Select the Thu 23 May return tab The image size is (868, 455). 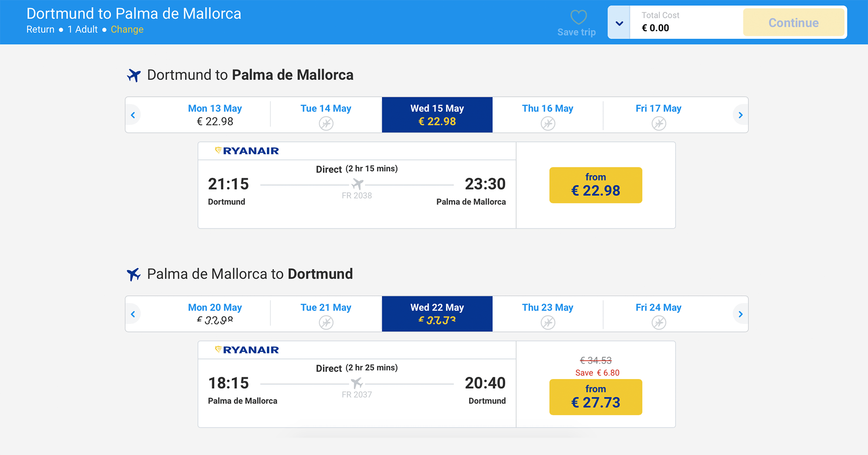click(x=548, y=314)
